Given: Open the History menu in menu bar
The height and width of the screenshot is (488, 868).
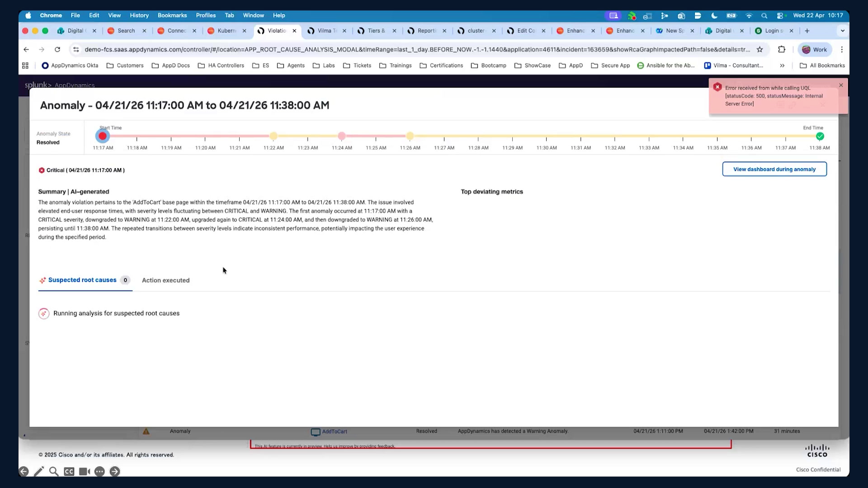Looking at the screenshot, I should [x=139, y=15].
